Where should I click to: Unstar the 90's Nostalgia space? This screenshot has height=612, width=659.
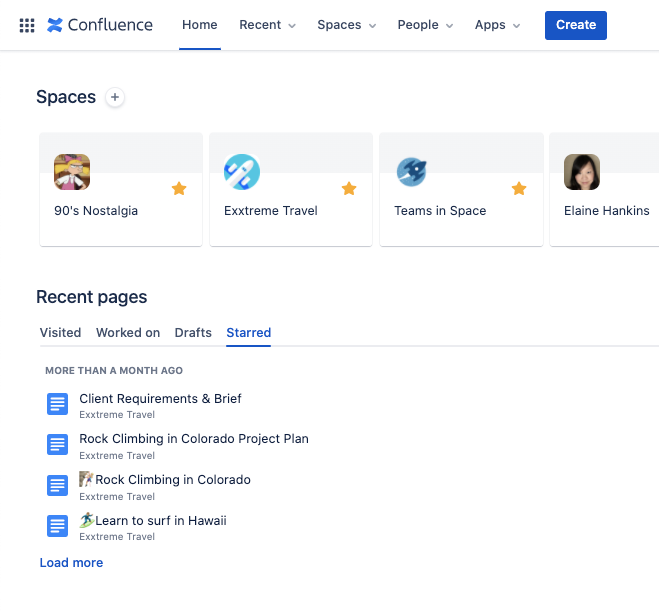pyautogui.click(x=179, y=188)
